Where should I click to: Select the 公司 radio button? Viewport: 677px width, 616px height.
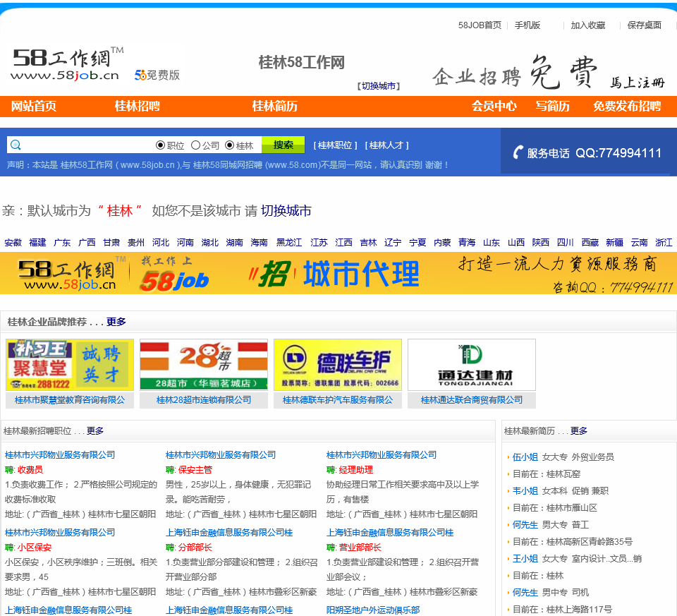[195, 145]
